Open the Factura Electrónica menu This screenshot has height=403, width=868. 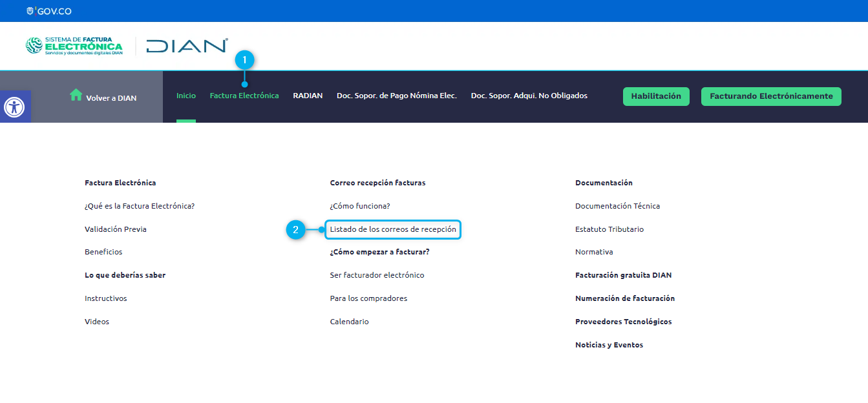point(244,96)
